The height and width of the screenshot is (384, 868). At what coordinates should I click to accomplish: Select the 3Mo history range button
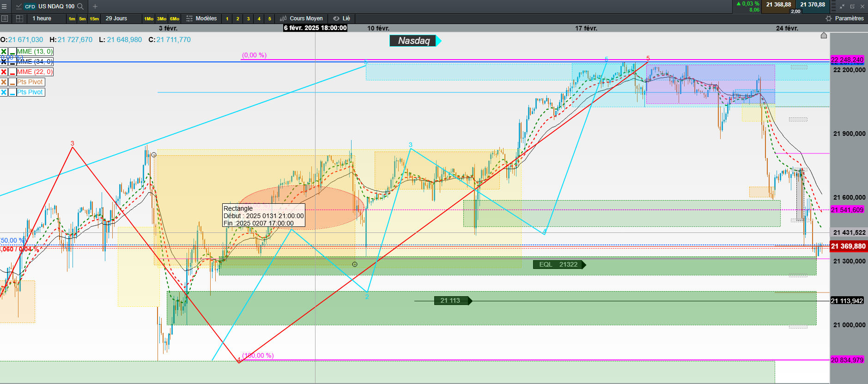(162, 19)
